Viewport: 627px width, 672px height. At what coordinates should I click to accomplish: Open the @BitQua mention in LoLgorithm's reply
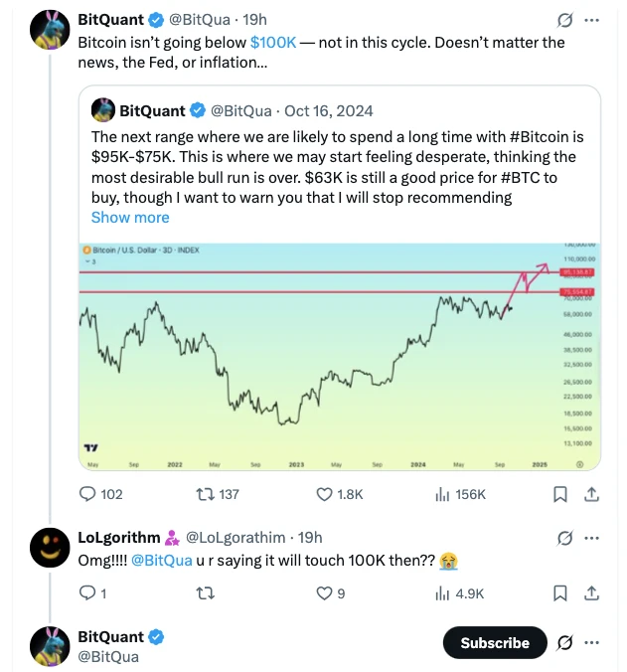(x=162, y=560)
